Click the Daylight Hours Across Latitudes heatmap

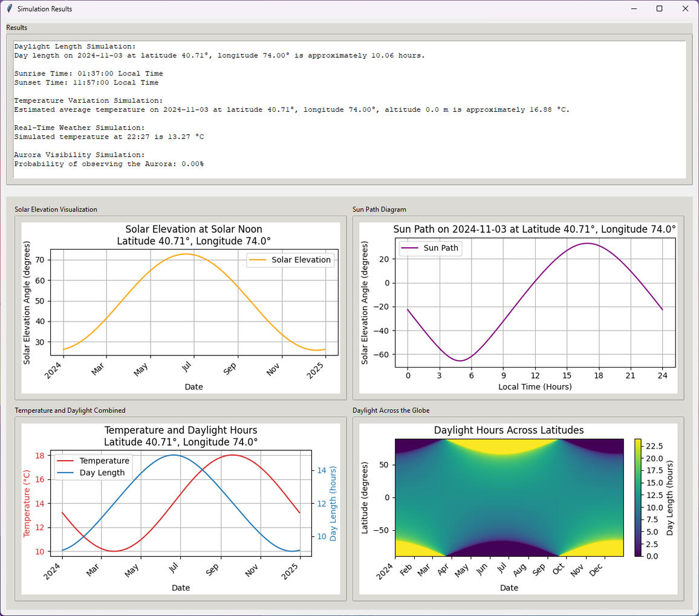click(x=509, y=497)
